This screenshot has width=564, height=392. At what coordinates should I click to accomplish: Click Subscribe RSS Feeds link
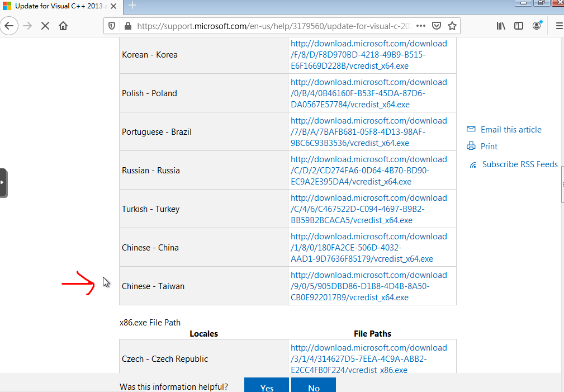click(520, 164)
